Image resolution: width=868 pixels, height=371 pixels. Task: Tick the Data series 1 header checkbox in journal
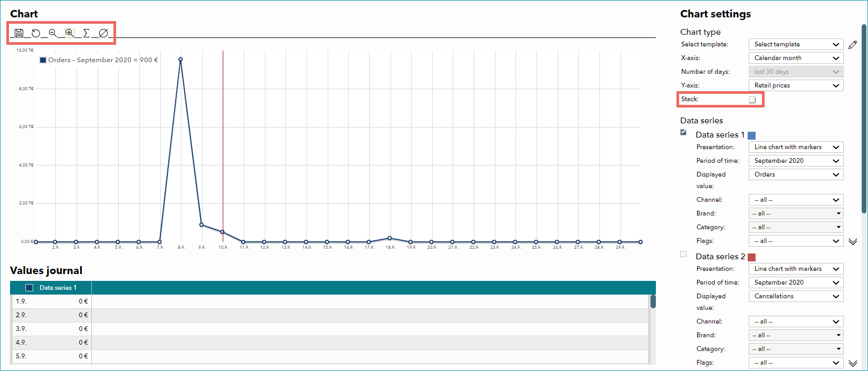pyautogui.click(x=30, y=288)
